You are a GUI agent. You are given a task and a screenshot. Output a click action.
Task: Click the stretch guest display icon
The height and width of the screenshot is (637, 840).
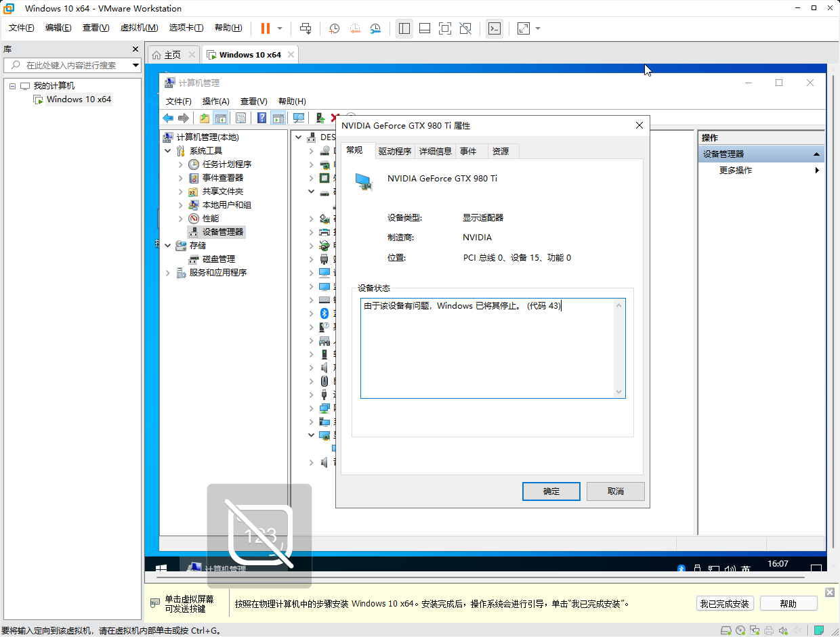tap(524, 28)
